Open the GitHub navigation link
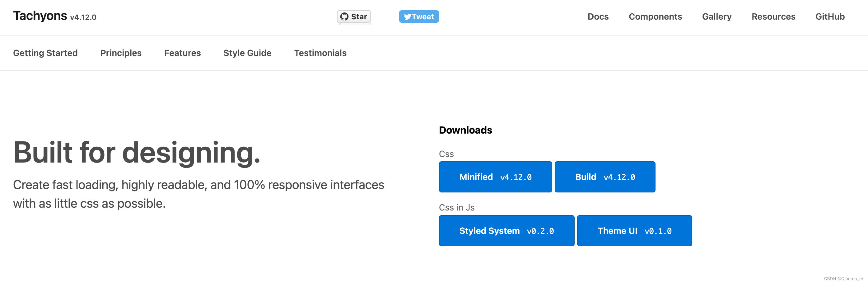This screenshot has width=868, height=284. point(830,17)
